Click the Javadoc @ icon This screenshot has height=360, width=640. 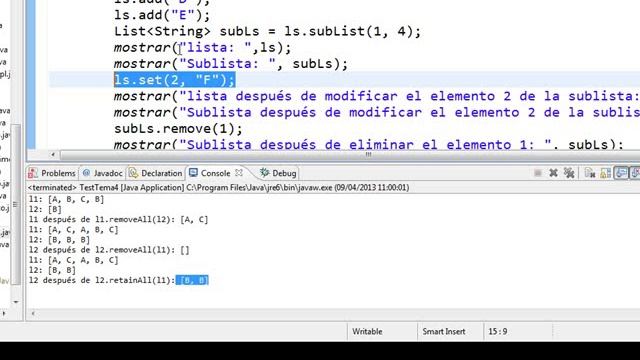point(86,173)
